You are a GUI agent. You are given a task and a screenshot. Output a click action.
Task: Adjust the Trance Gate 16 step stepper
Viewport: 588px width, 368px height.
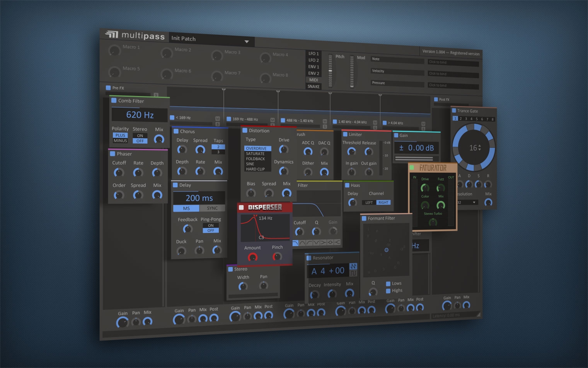click(480, 148)
